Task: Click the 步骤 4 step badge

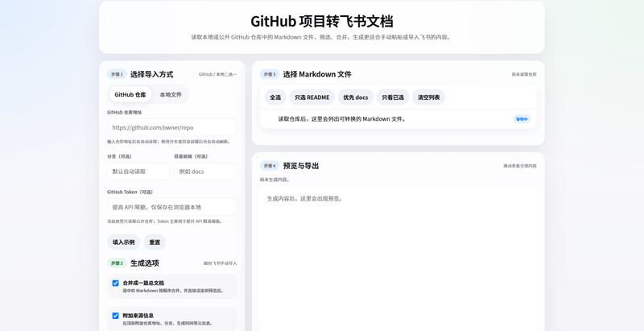Action: point(270,166)
